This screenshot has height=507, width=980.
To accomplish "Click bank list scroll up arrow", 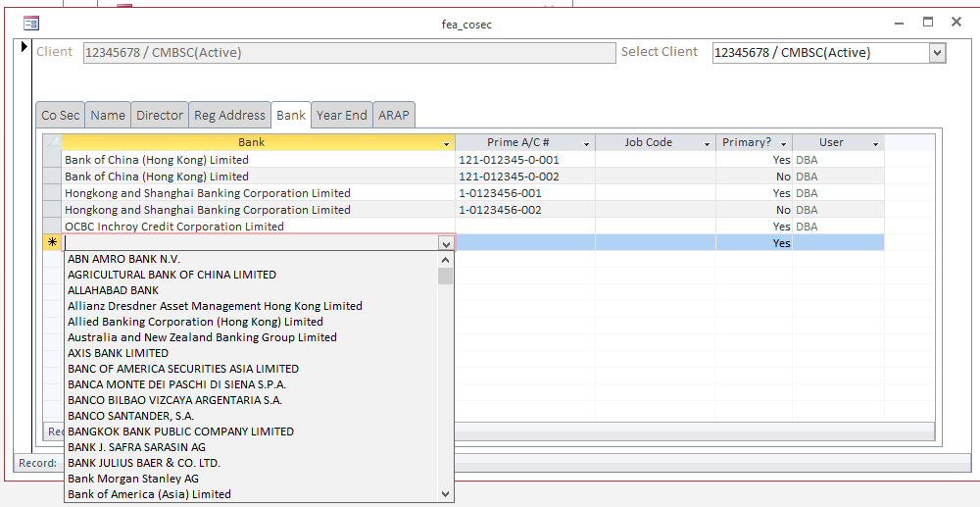I will [x=446, y=260].
